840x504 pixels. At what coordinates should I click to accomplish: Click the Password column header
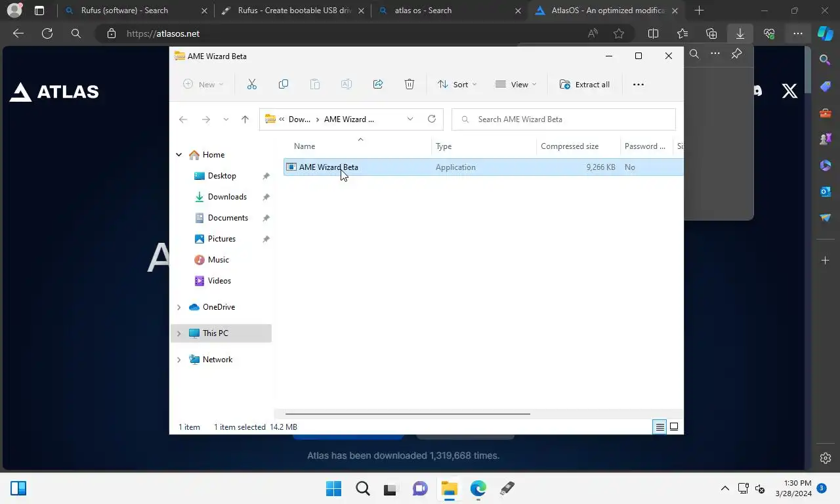click(x=646, y=146)
